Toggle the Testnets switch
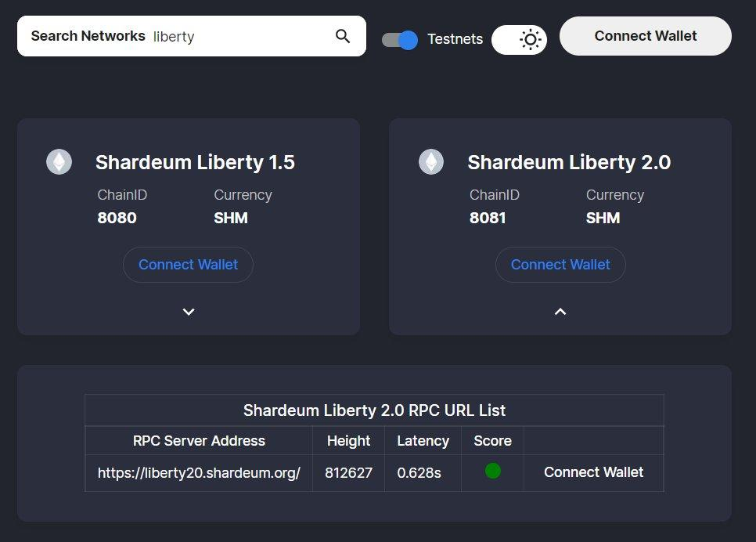Image resolution: width=756 pixels, height=542 pixels. pyautogui.click(x=400, y=40)
